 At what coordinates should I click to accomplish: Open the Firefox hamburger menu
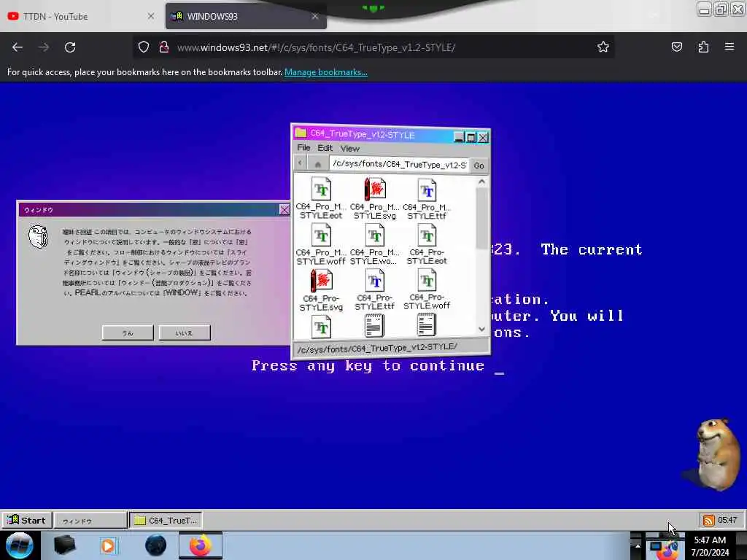[729, 47]
